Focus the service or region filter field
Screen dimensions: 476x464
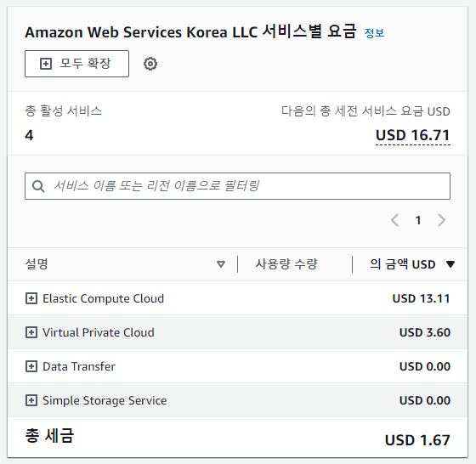237,186
